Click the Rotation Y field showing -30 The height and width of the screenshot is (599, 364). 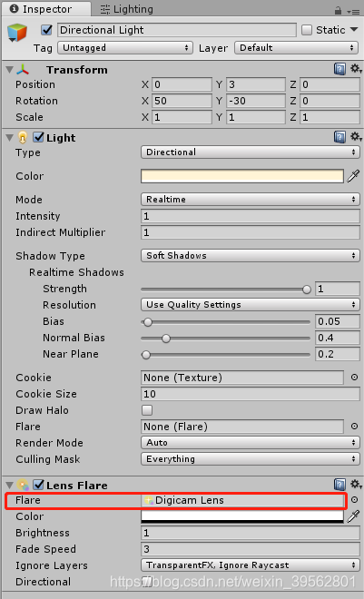click(255, 101)
